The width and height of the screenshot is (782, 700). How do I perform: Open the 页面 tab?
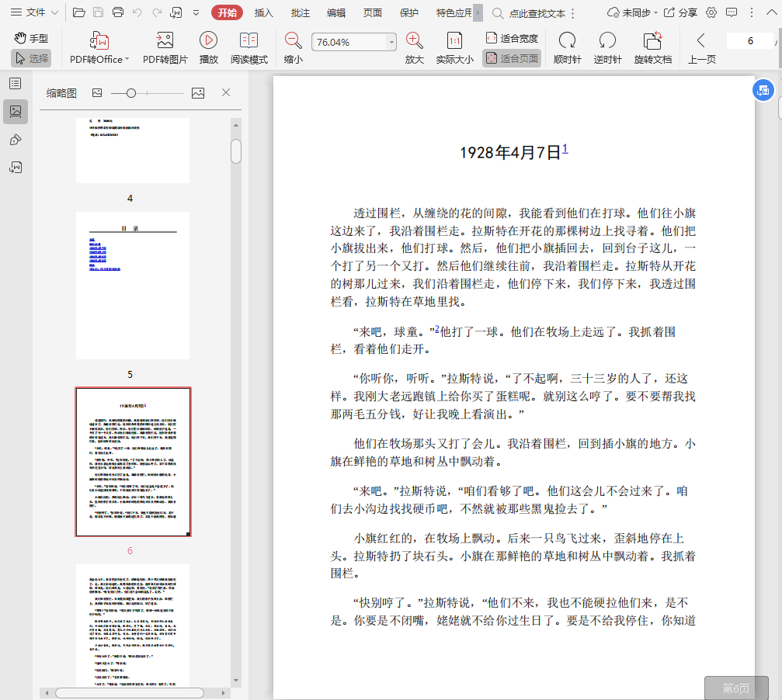pyautogui.click(x=373, y=13)
